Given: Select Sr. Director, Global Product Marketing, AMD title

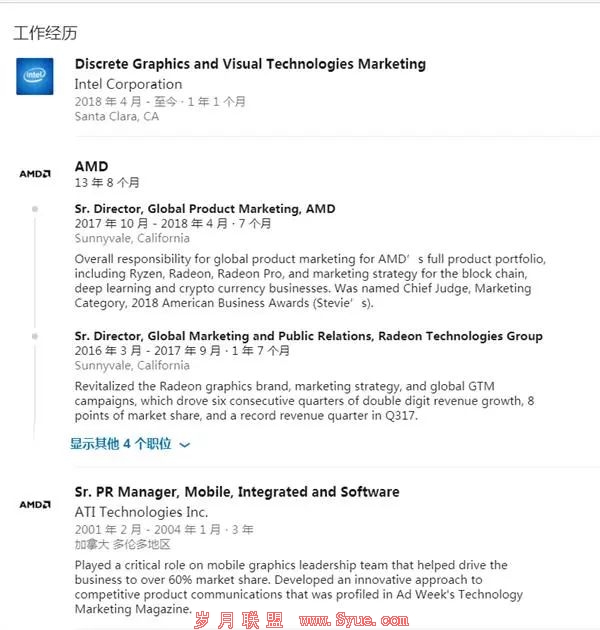Looking at the screenshot, I should [x=205, y=209].
